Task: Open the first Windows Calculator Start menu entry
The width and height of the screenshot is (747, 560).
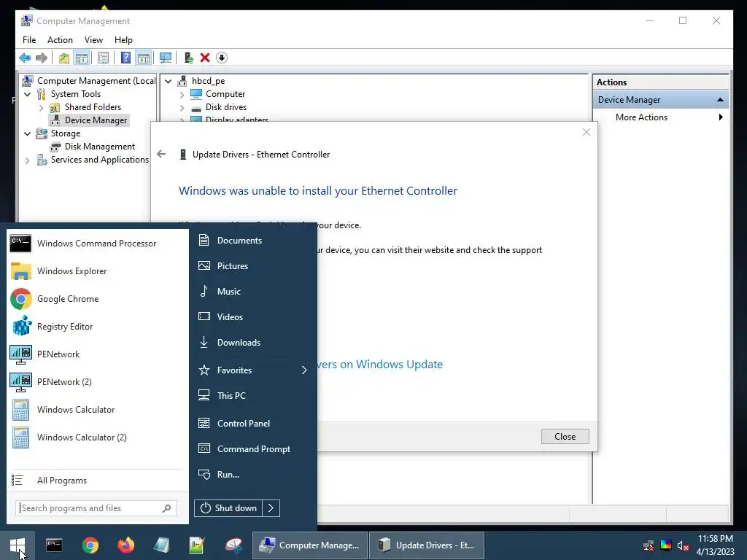Action: pyautogui.click(x=97, y=410)
